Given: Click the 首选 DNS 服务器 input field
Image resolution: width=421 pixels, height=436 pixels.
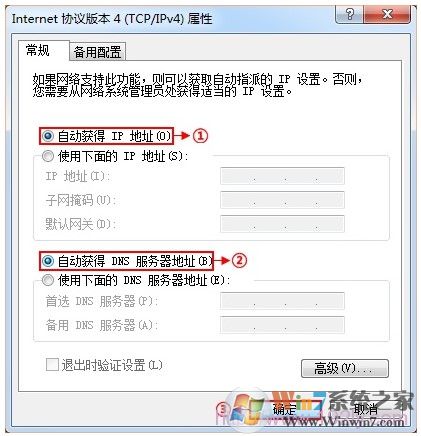Looking at the screenshot, I should tap(282, 301).
